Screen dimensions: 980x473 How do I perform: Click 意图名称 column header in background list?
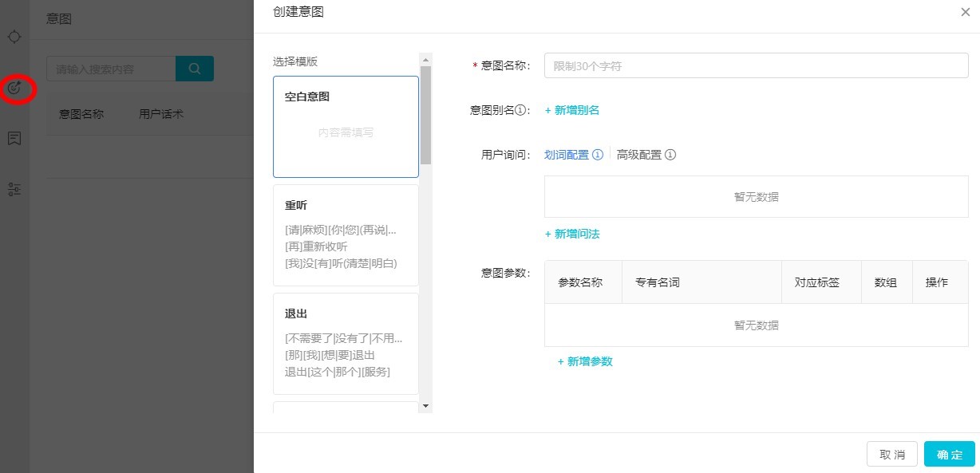[x=81, y=114]
